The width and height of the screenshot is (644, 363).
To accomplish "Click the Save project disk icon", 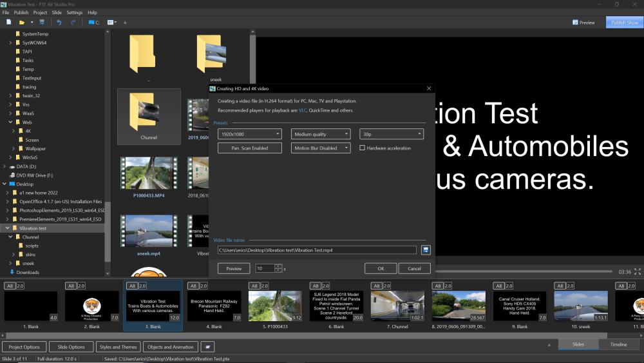I will 42,23.
